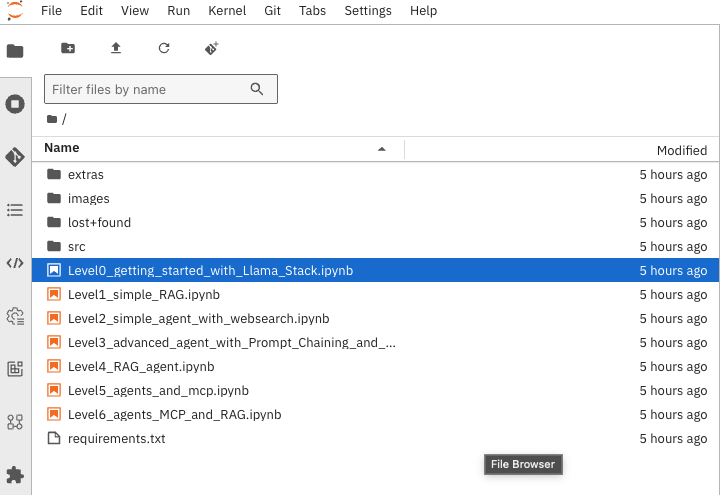Clone a Git repository icon
The height and width of the screenshot is (495, 720).
point(212,48)
